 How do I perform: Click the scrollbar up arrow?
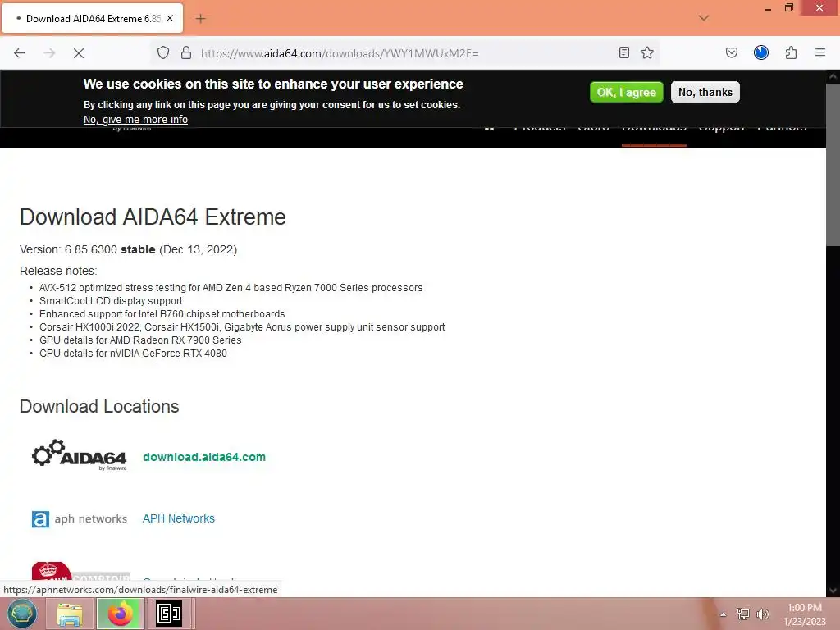(833, 76)
